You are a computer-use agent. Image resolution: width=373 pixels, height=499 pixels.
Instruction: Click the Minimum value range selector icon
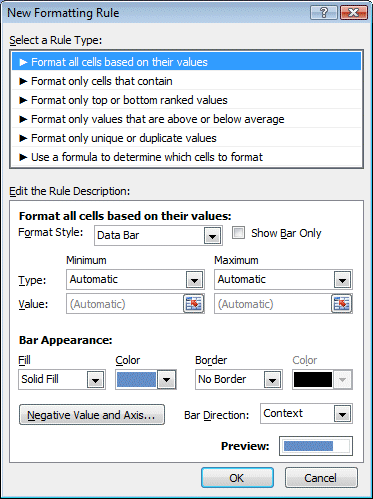click(x=194, y=304)
